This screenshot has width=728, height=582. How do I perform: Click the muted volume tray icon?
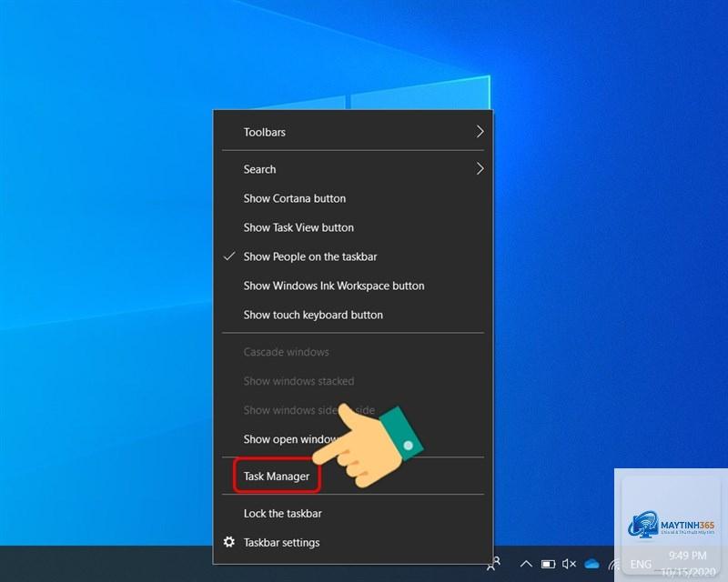(570, 564)
